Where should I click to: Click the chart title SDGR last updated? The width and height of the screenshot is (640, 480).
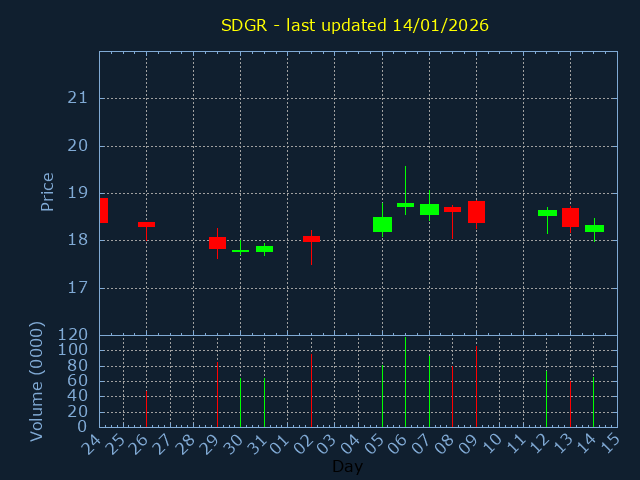pyautogui.click(x=355, y=25)
